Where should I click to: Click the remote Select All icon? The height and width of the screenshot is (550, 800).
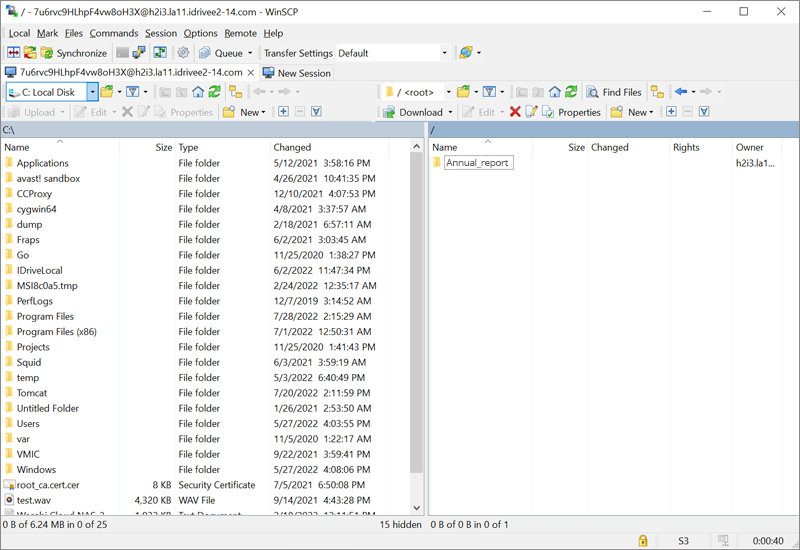coord(704,112)
